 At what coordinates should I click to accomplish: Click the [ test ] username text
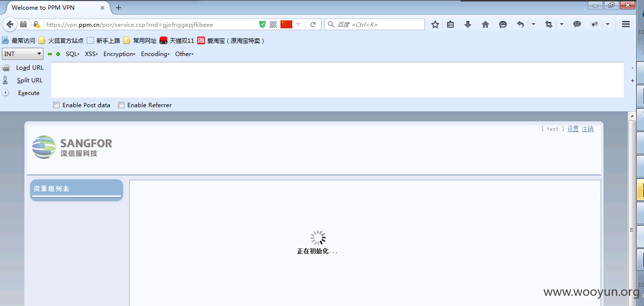click(x=552, y=129)
